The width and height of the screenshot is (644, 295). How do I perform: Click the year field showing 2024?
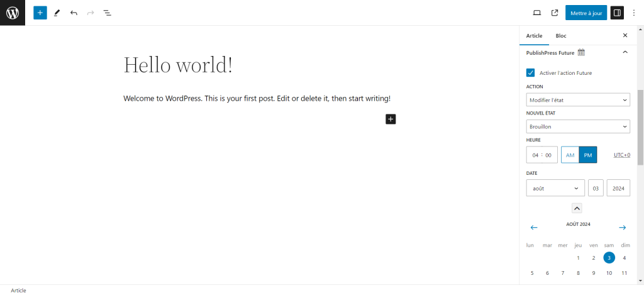point(618,188)
